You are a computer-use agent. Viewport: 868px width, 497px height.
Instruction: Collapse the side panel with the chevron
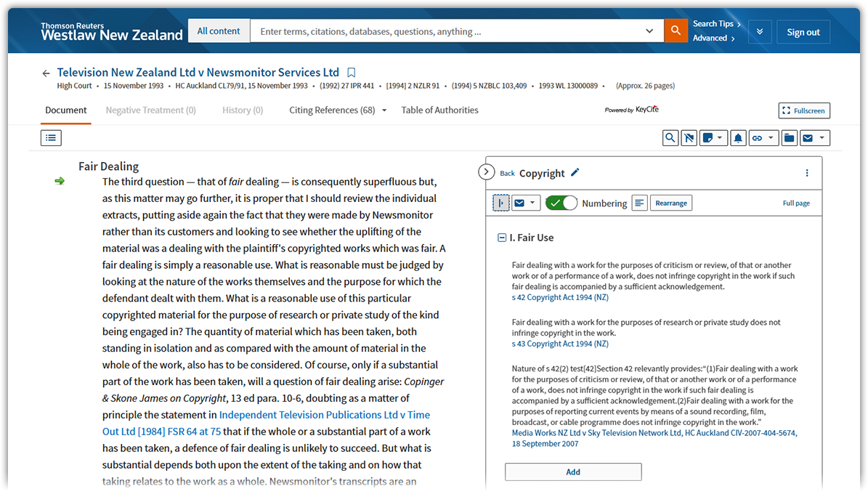pos(487,172)
